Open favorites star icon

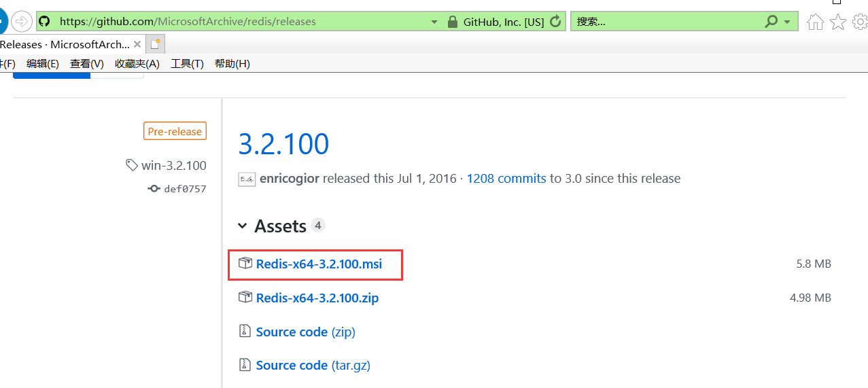[838, 22]
